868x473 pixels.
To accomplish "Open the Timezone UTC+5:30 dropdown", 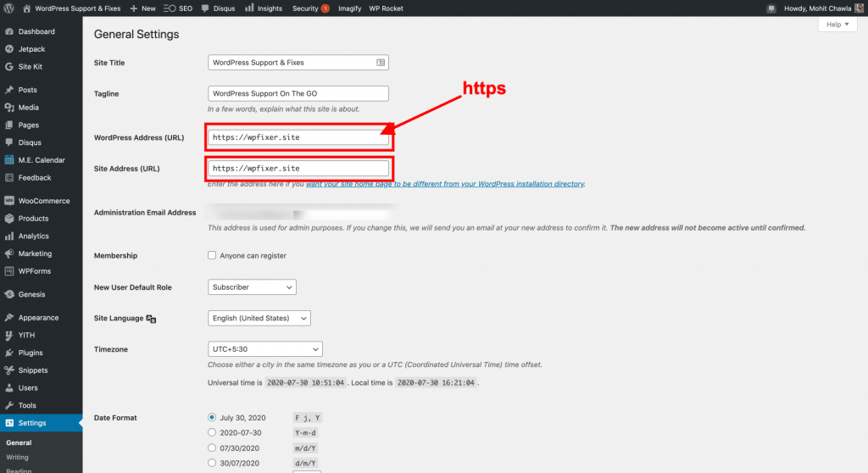I will pos(265,349).
